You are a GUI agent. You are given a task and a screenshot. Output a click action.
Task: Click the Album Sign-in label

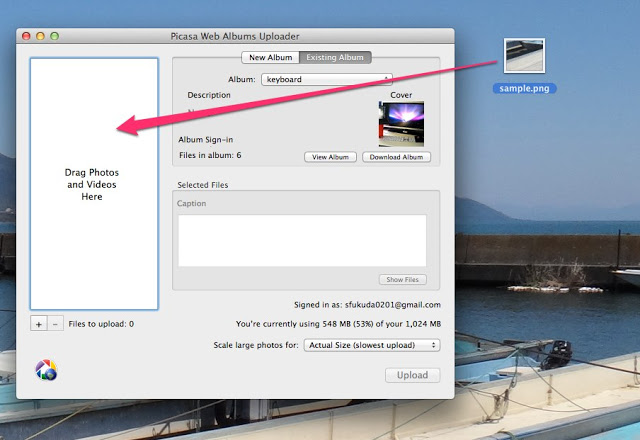click(x=206, y=140)
